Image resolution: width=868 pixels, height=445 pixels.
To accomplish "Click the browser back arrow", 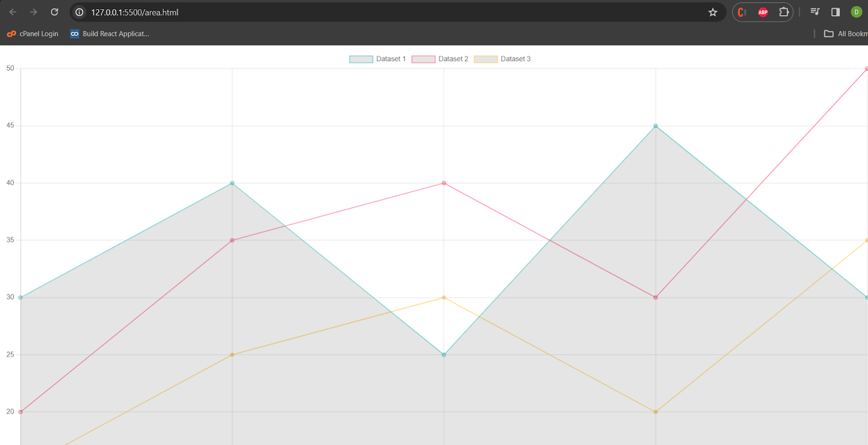I will [x=13, y=12].
